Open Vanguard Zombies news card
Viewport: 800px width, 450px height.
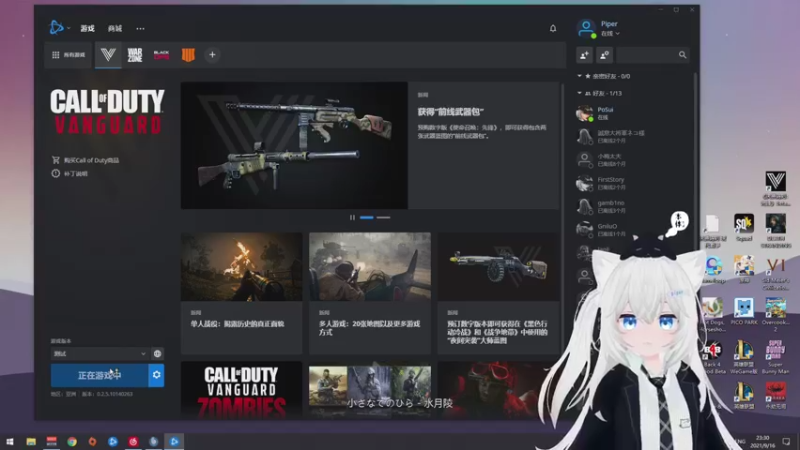(241, 390)
